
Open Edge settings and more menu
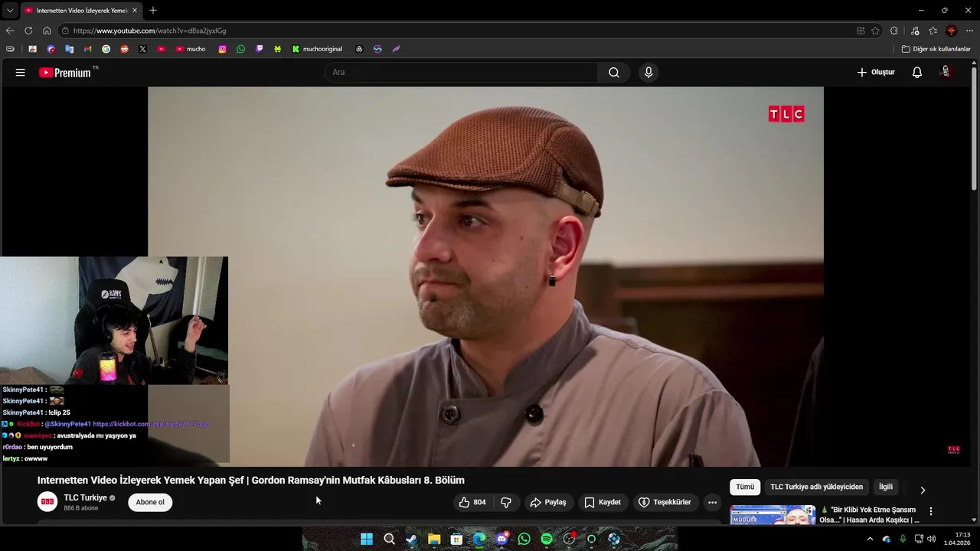970,31
